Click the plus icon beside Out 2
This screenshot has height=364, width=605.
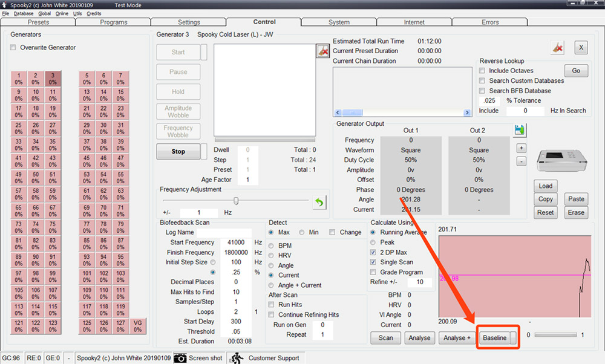(521, 148)
